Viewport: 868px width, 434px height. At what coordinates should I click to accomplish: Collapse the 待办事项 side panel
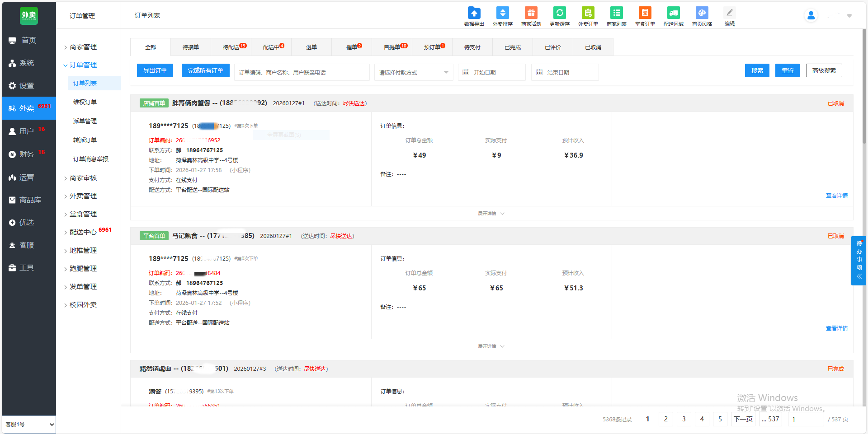(x=859, y=276)
